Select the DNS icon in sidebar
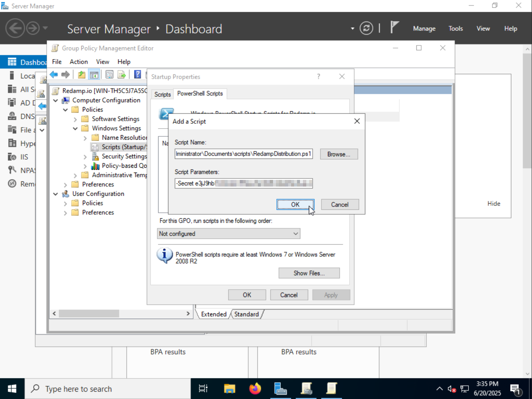 click(12, 116)
